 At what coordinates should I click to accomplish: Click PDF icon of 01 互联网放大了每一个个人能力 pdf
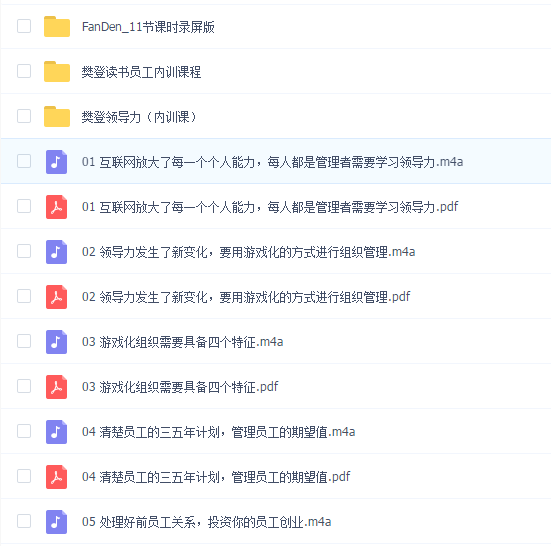tap(56, 207)
